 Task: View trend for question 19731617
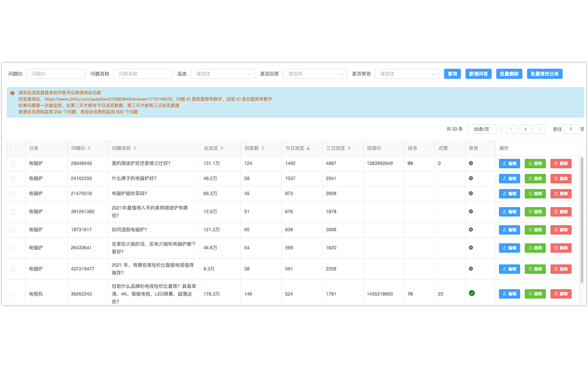click(535, 230)
